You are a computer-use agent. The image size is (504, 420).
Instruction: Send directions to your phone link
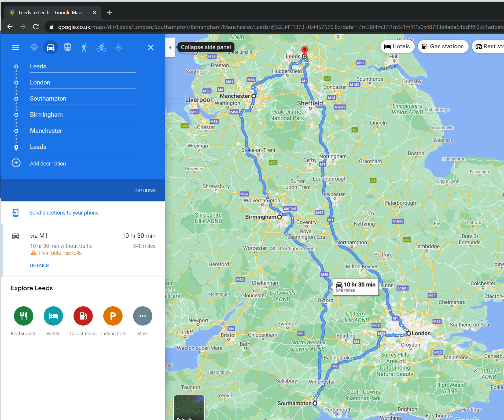(64, 213)
